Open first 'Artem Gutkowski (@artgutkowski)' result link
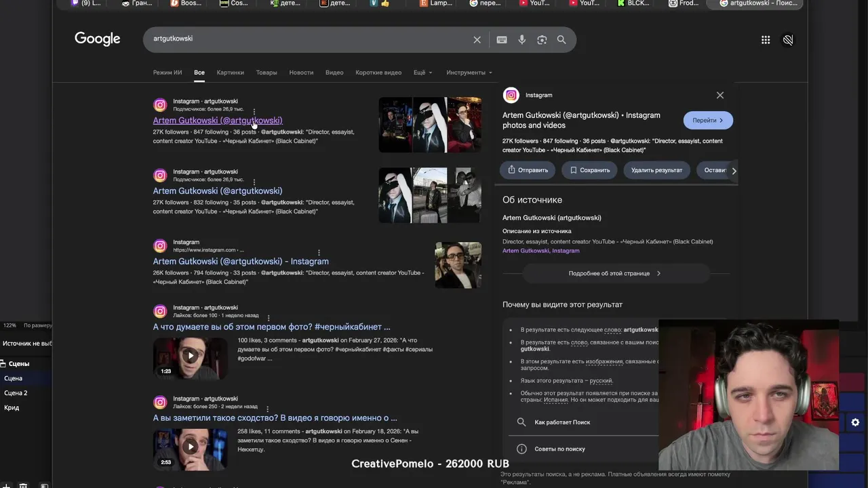868x488 pixels. click(x=217, y=121)
